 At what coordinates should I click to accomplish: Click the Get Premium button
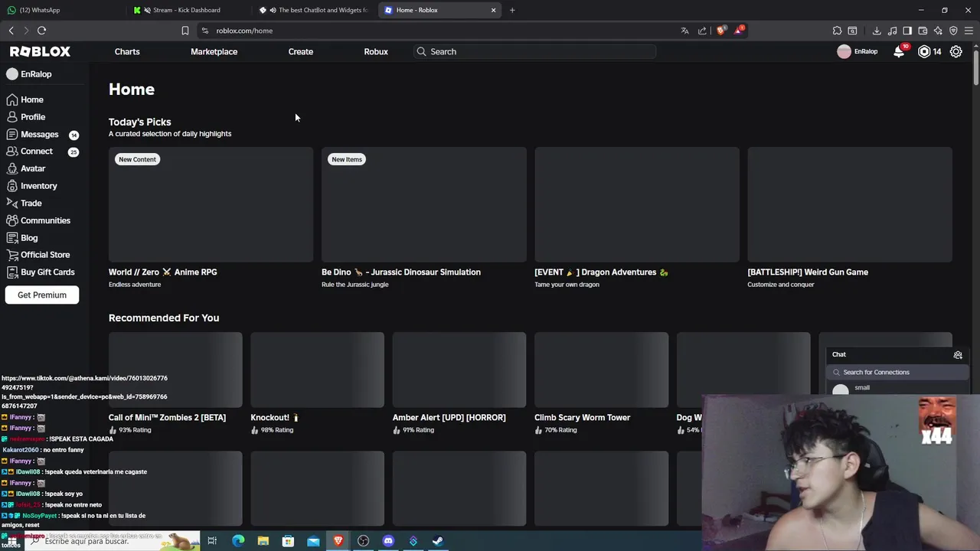pos(42,295)
